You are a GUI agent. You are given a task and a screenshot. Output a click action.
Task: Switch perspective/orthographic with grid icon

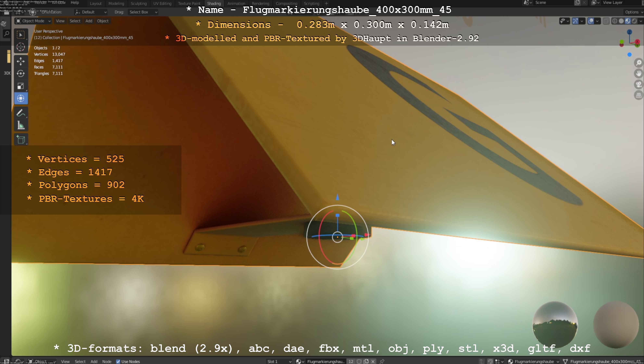[639, 95]
